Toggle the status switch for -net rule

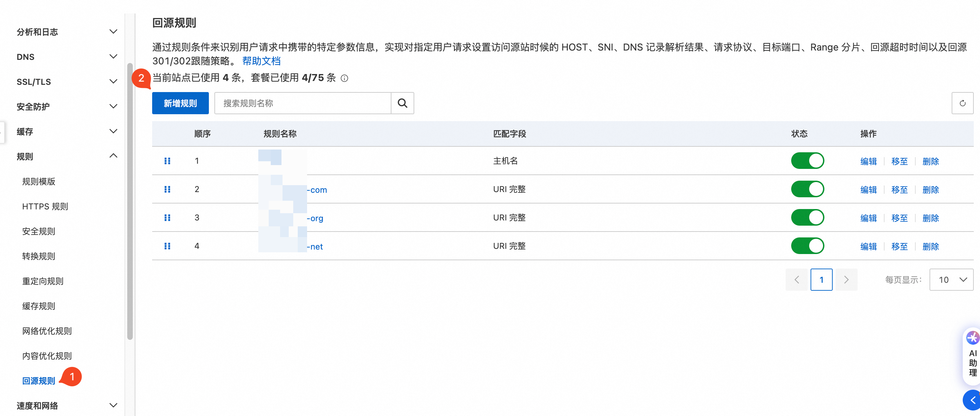tap(807, 246)
